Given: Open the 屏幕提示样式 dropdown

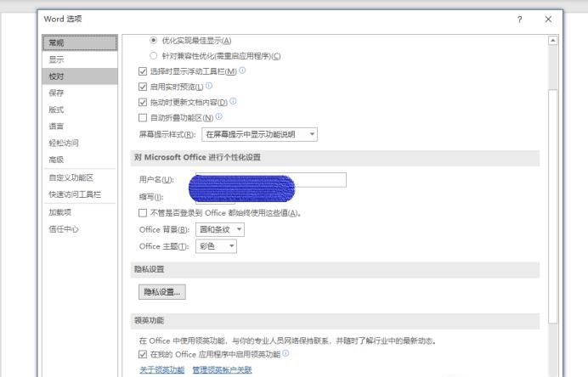Looking at the screenshot, I should tap(259, 134).
